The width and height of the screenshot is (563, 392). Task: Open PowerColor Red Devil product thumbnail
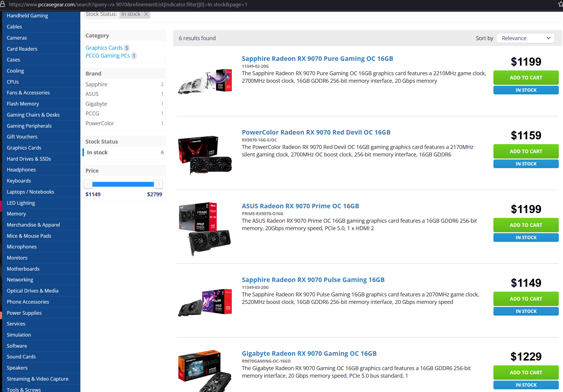[x=205, y=155]
